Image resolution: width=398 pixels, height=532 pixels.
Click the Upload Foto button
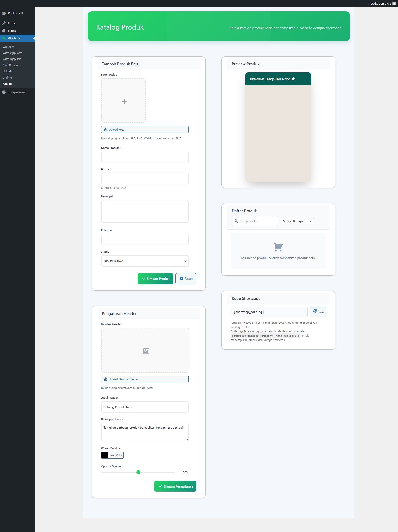(x=145, y=129)
